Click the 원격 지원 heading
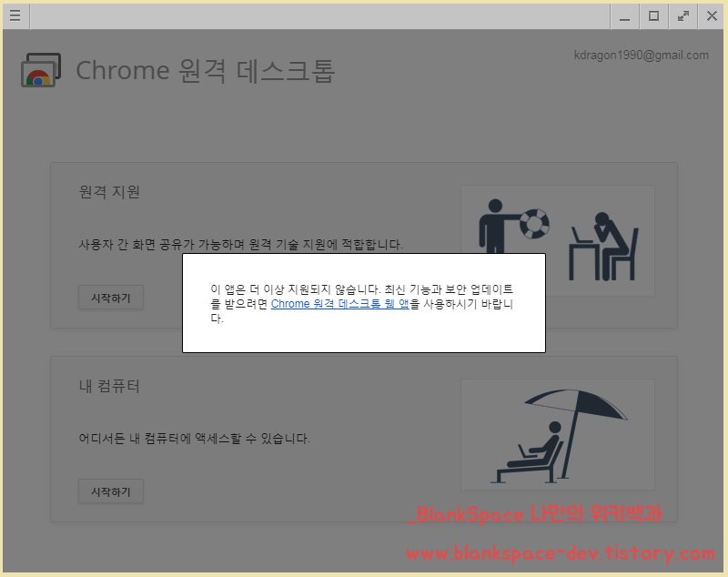 click(109, 192)
